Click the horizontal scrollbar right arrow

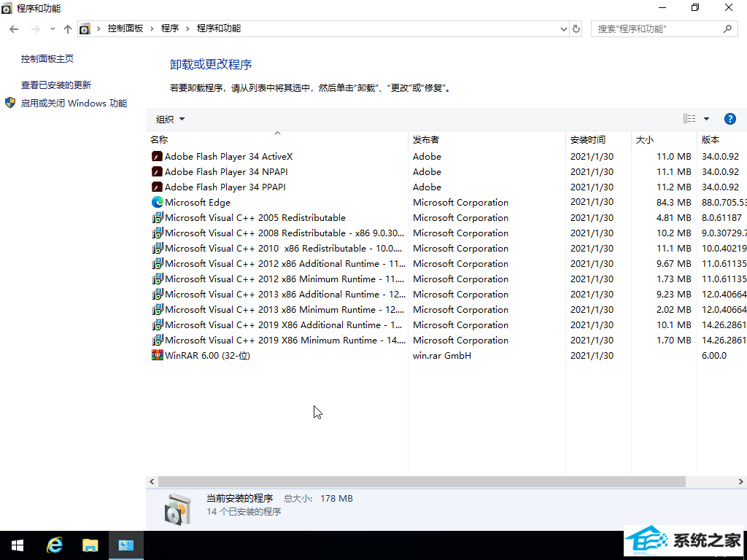pyautogui.click(x=741, y=482)
